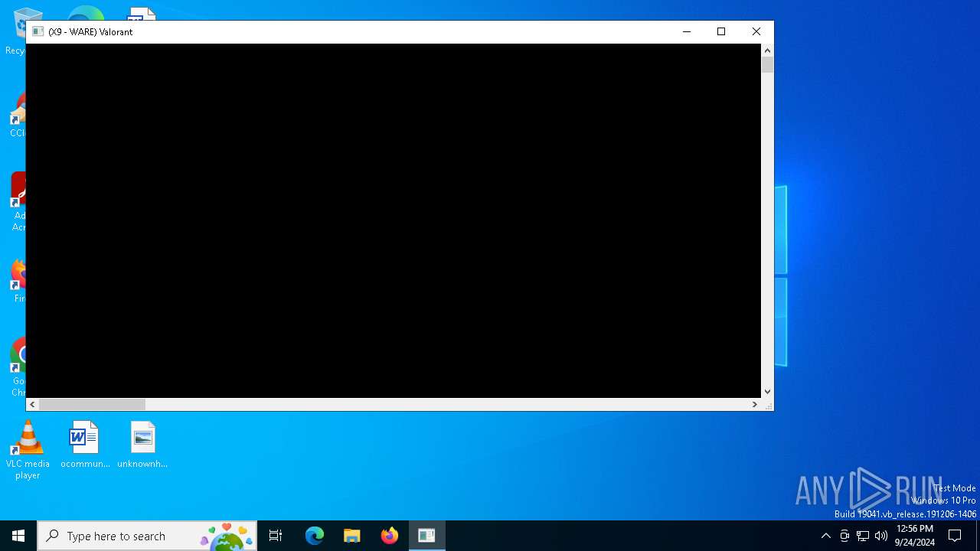Viewport: 980px width, 551px height.
Task: Minimize the (X9 - WARE) Valorant window
Action: coord(687,31)
